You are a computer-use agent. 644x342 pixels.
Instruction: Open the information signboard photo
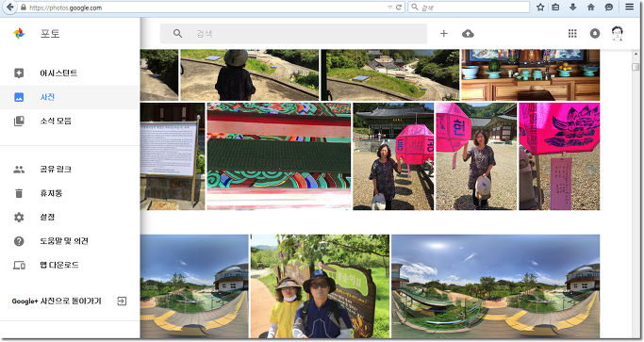click(173, 156)
